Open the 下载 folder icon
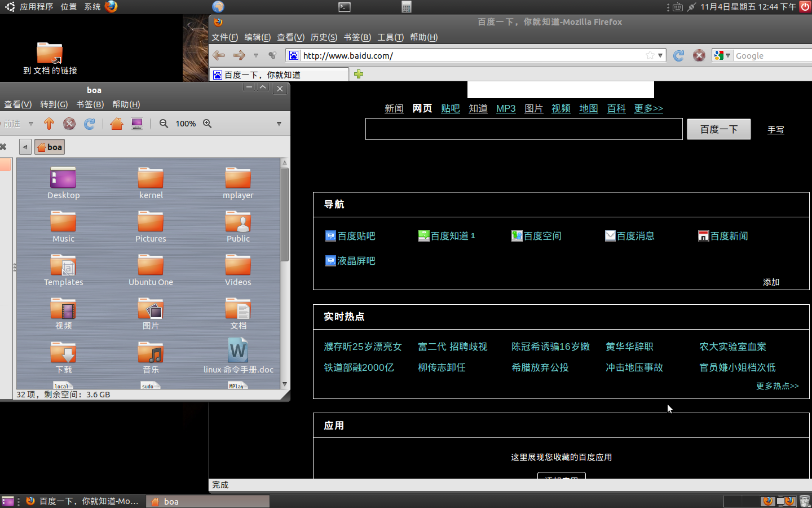Viewport: 812px width, 508px height. pos(63,353)
